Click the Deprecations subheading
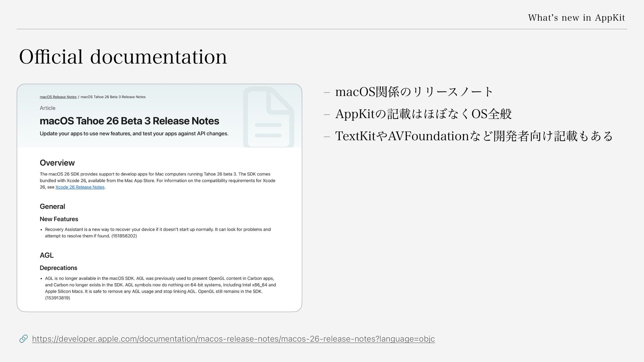The image size is (644, 362). 58,268
